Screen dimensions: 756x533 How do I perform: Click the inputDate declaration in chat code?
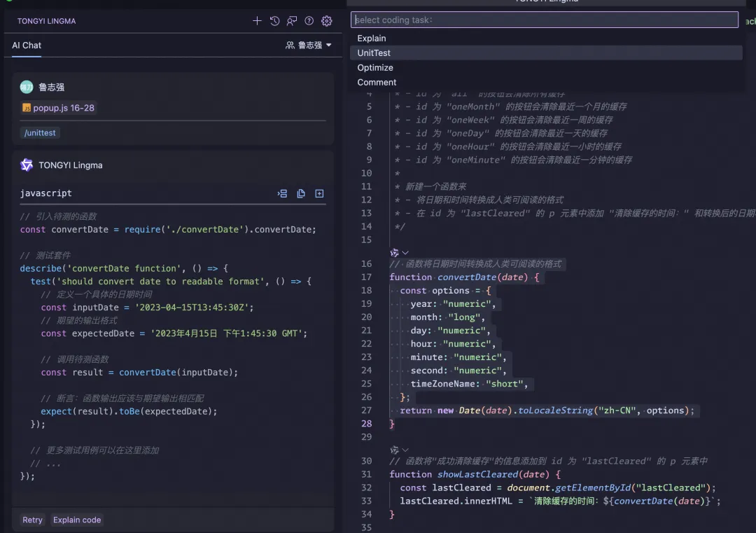click(x=147, y=307)
